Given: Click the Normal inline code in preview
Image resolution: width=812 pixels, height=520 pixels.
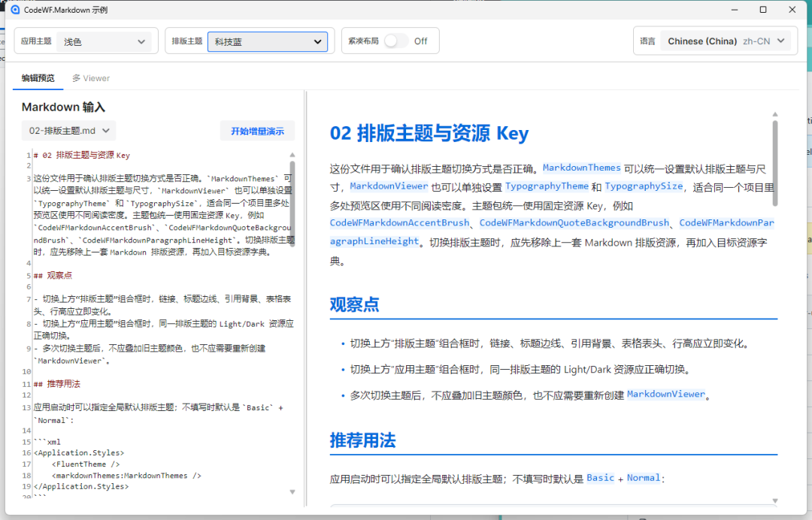Looking at the screenshot, I should (644, 478).
